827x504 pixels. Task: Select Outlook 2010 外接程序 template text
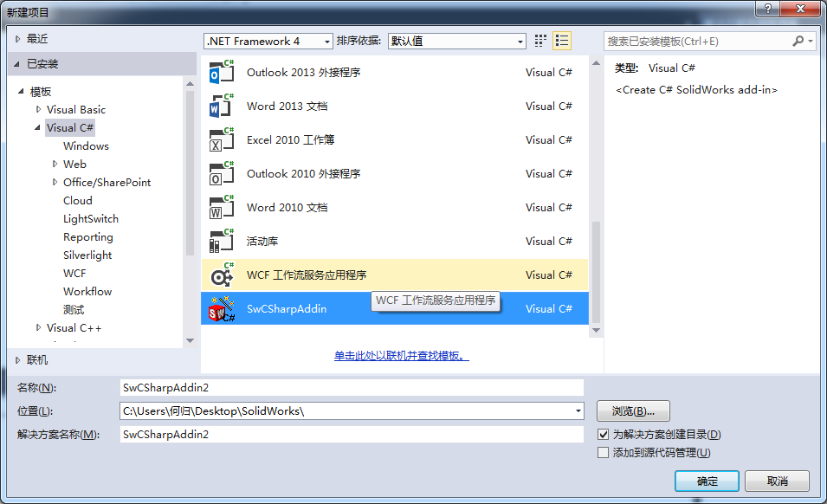(x=303, y=173)
